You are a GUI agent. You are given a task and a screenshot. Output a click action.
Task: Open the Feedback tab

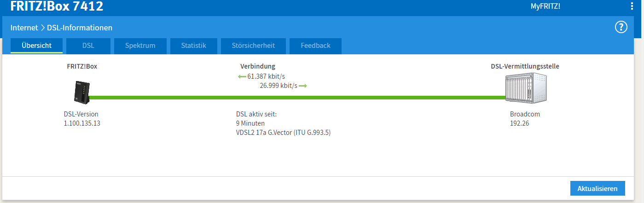315,46
